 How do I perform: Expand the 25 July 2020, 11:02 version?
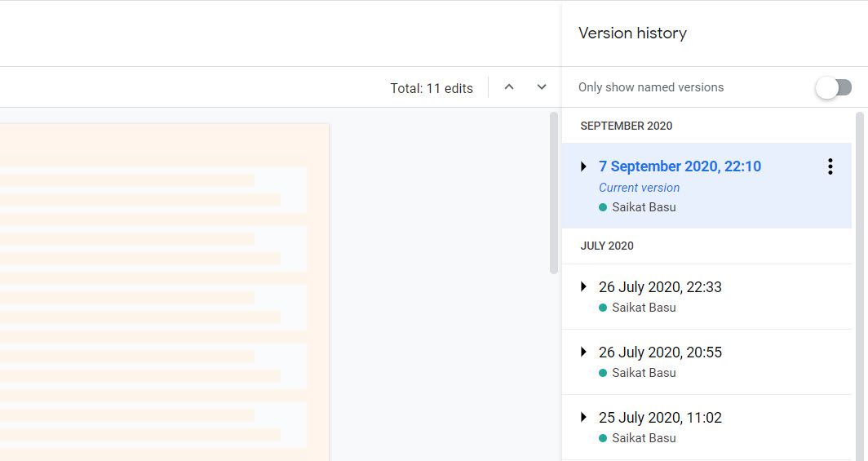click(x=583, y=417)
